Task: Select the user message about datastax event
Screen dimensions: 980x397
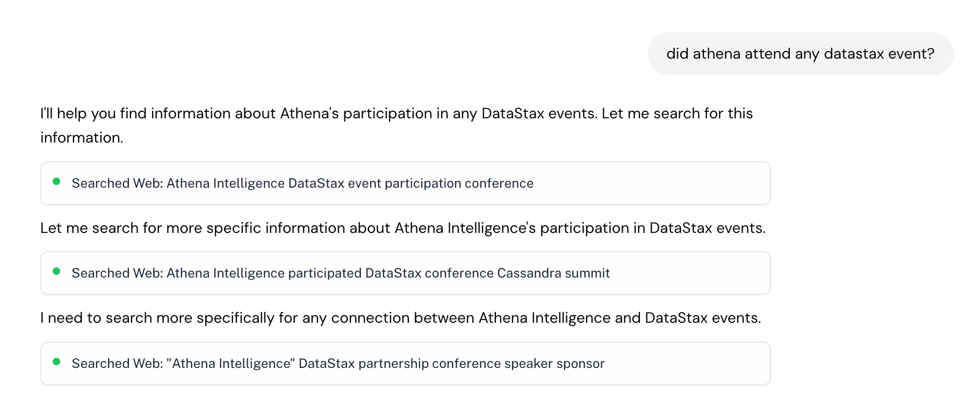Action: pyautogui.click(x=800, y=54)
